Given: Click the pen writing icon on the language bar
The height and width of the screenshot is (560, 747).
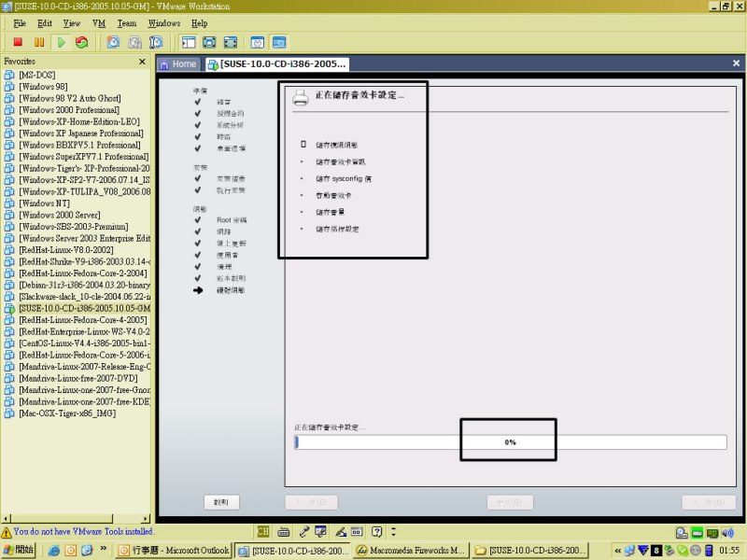Looking at the screenshot, I should coord(341,531).
